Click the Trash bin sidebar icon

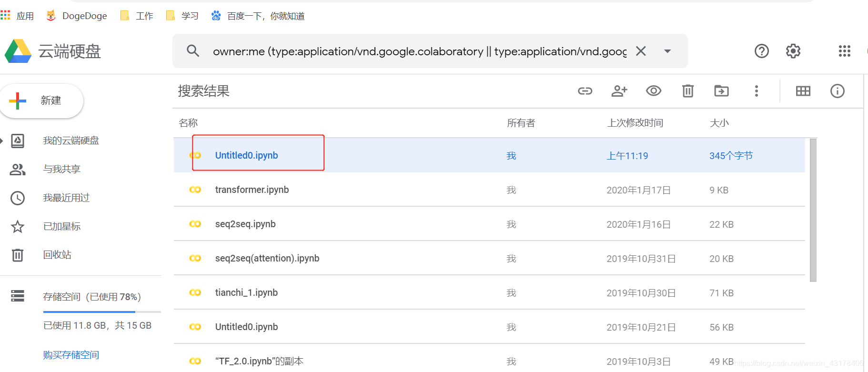coord(18,255)
